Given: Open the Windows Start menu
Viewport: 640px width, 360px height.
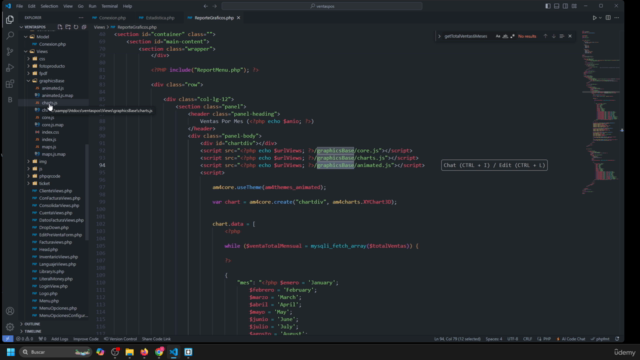Looking at the screenshot, I should 11,352.
